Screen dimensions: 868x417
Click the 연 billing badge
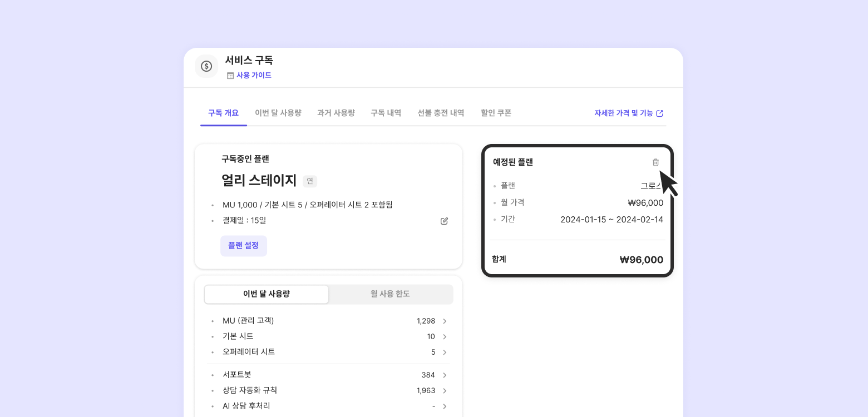click(310, 181)
